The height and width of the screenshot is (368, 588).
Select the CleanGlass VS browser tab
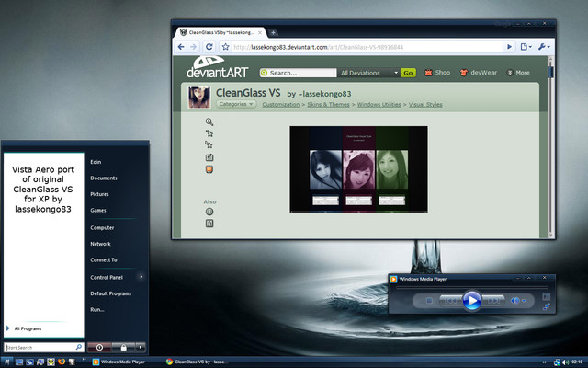pos(220,33)
